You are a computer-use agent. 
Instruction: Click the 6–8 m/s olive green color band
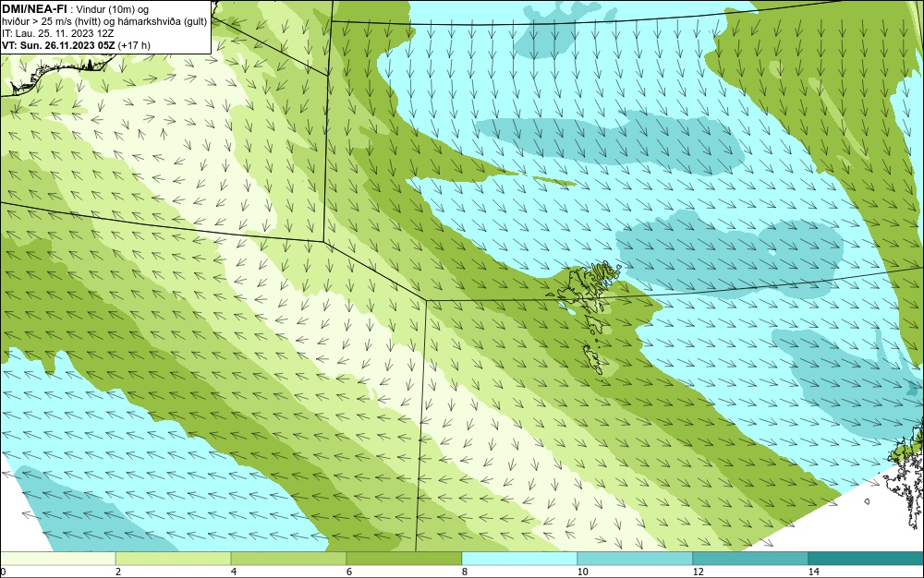(405, 558)
